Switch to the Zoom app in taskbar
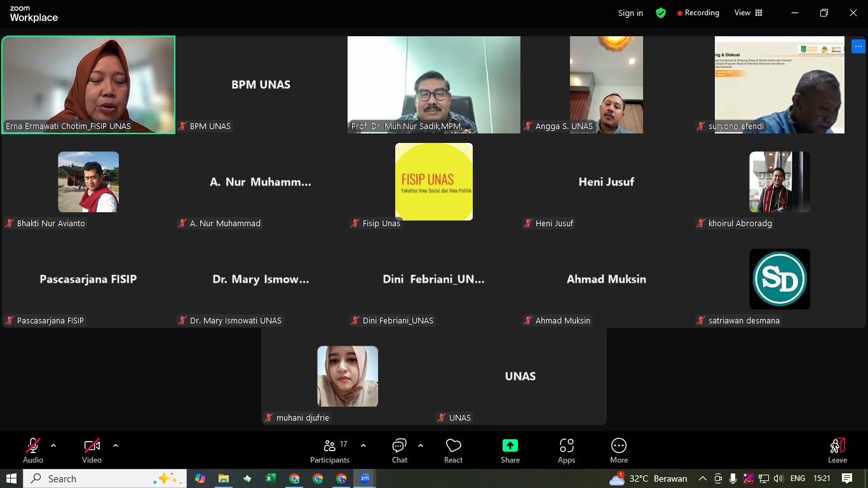This screenshot has height=488, width=868. (x=365, y=478)
